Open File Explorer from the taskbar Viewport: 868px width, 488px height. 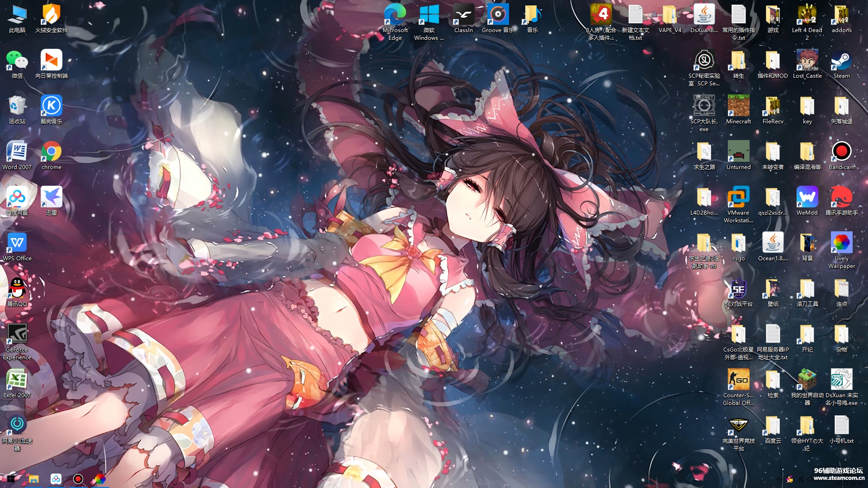coord(33,479)
